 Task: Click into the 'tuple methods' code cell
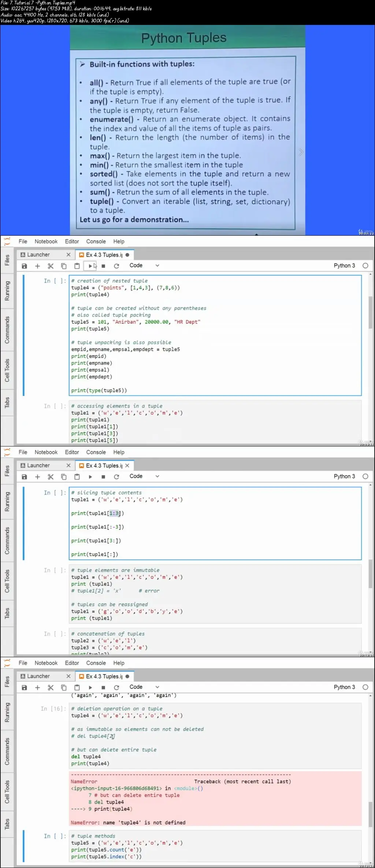215,846
